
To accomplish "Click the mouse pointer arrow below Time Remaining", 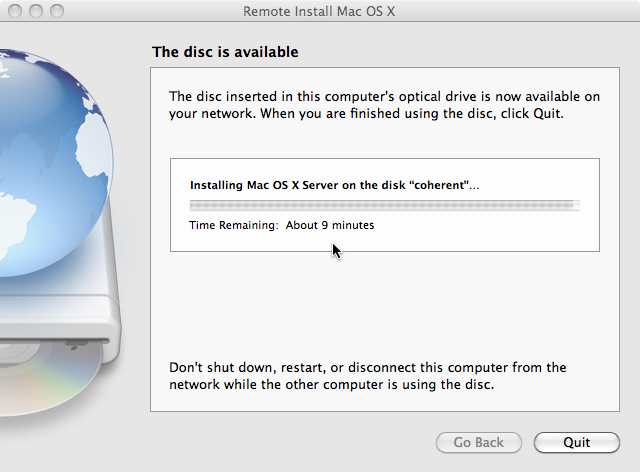I will (x=336, y=251).
